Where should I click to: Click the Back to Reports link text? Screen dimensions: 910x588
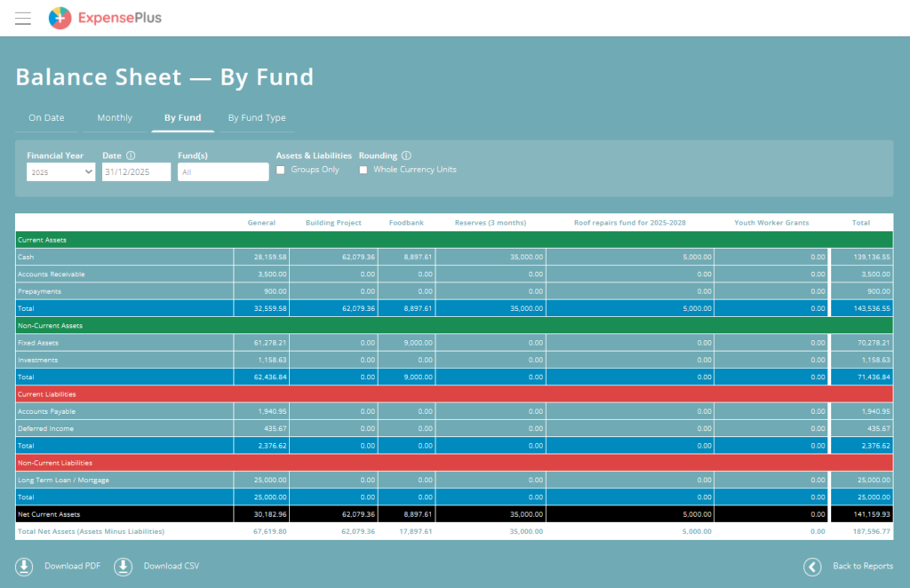tap(862, 567)
